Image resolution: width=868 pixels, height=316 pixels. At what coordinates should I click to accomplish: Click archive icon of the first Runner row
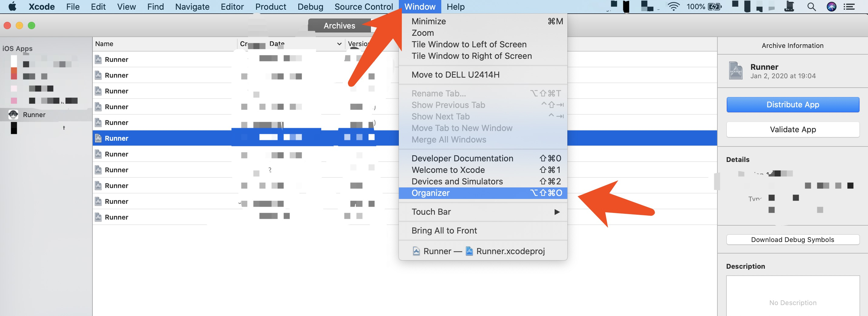click(98, 59)
